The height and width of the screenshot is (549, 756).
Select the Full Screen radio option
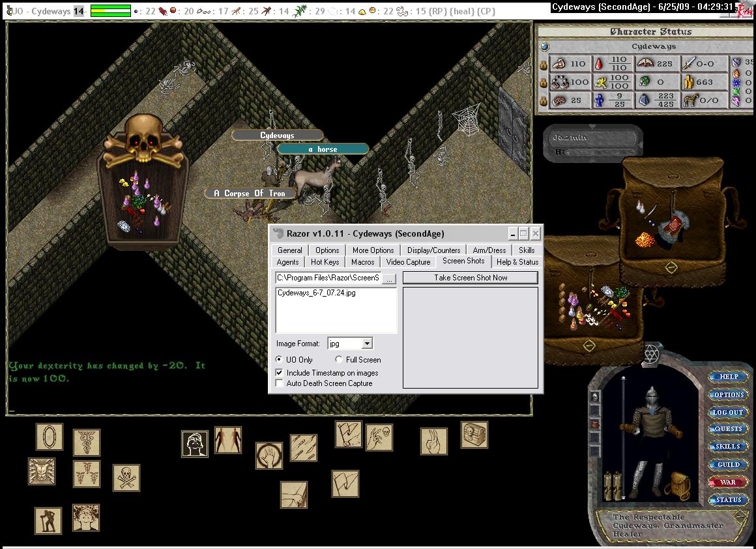339,360
